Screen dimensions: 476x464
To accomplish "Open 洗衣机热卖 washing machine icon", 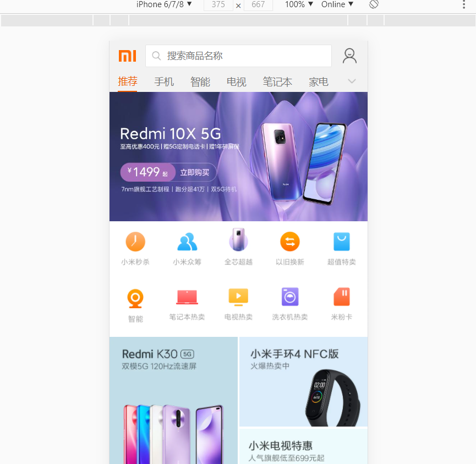I will tap(290, 297).
